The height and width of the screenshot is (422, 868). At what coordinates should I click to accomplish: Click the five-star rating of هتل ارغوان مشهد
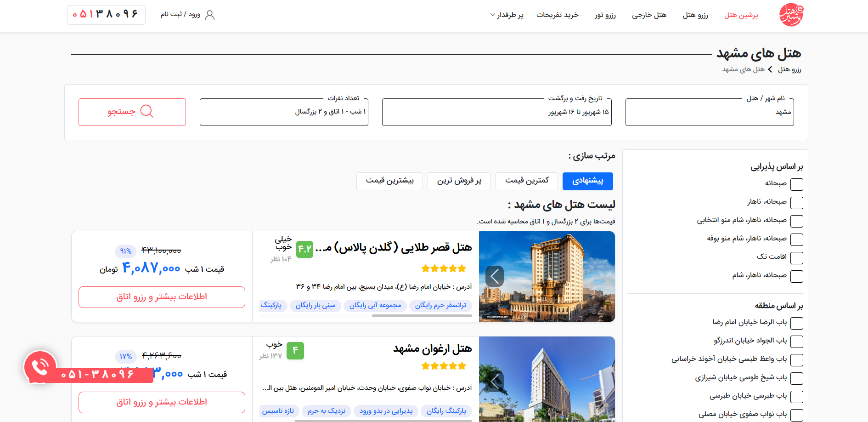tap(444, 366)
